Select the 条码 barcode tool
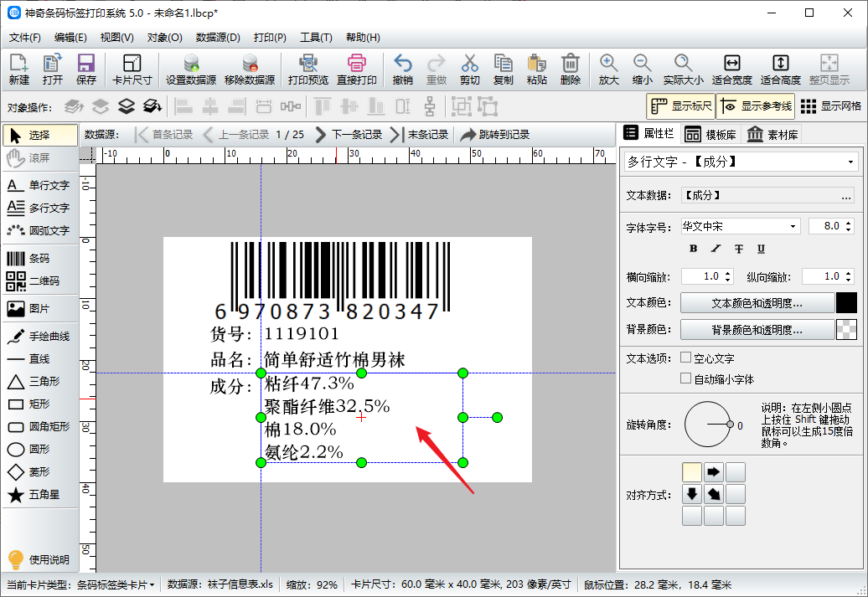 [x=39, y=259]
